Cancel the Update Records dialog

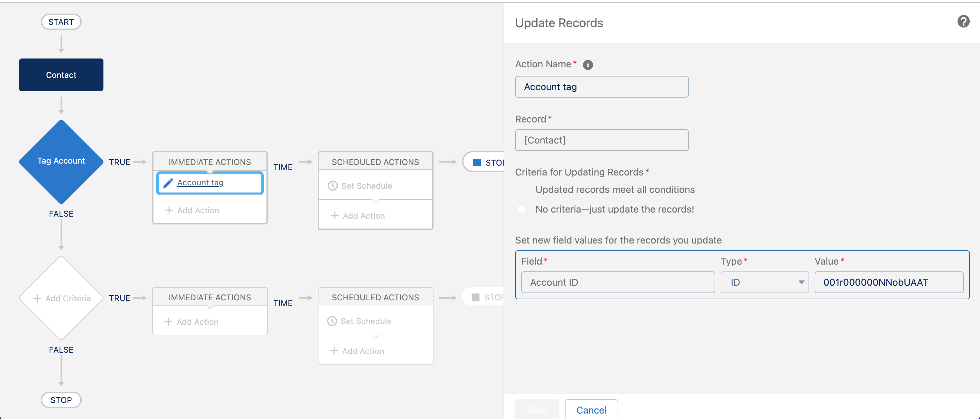click(591, 410)
